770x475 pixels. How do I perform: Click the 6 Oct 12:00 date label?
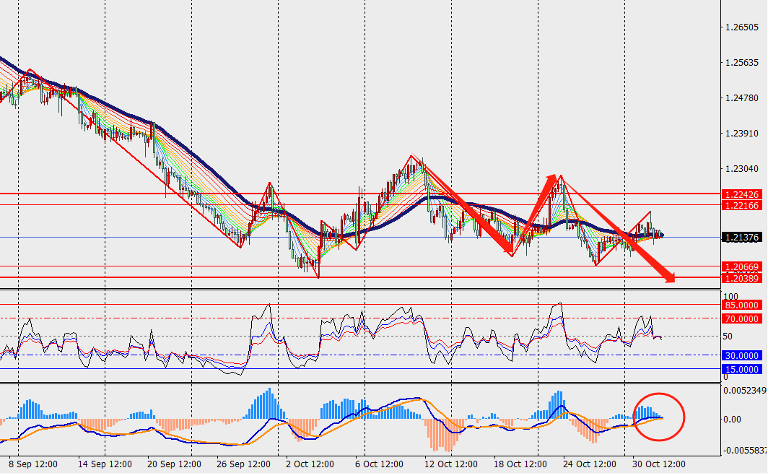(x=379, y=465)
